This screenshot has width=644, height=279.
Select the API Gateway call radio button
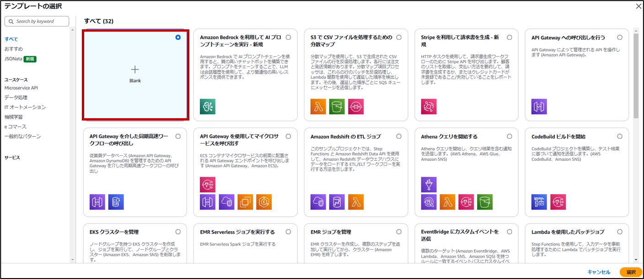(x=620, y=38)
